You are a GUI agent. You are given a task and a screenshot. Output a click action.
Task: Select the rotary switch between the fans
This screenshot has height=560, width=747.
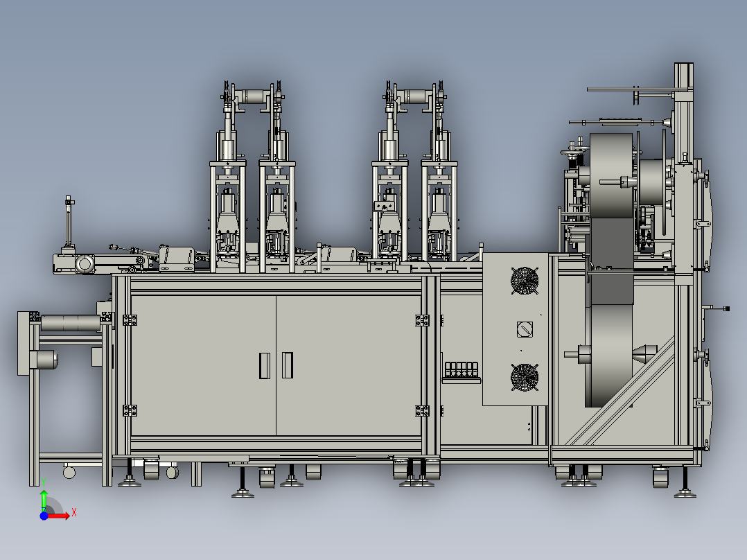click(525, 329)
